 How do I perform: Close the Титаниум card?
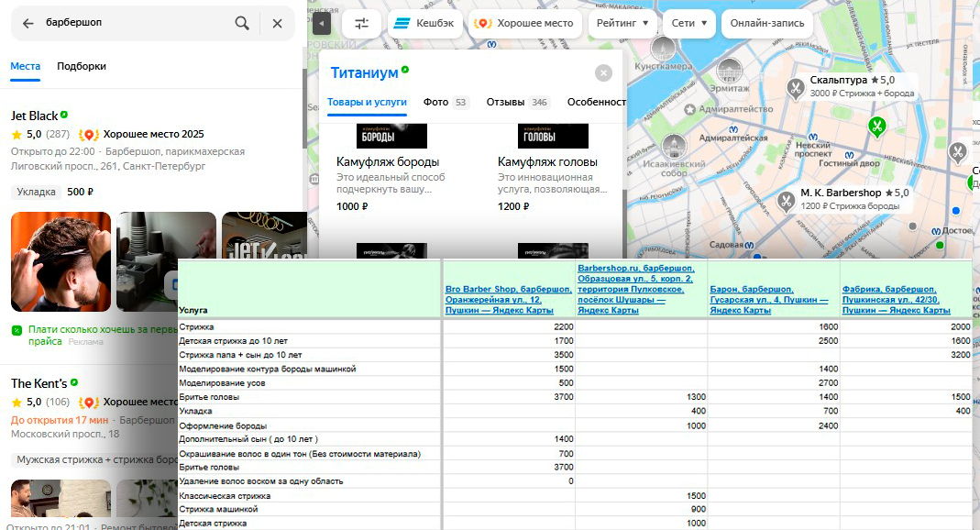coord(603,73)
